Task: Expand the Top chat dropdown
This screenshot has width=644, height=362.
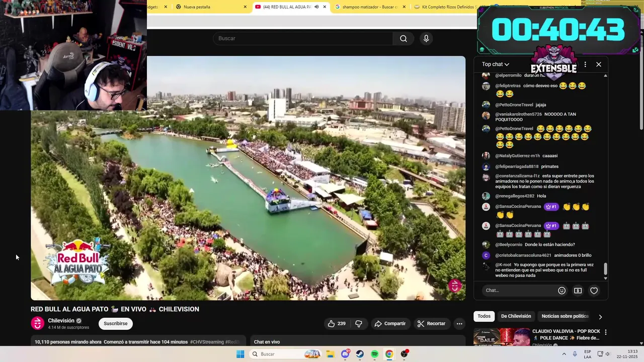Action: click(x=496, y=64)
